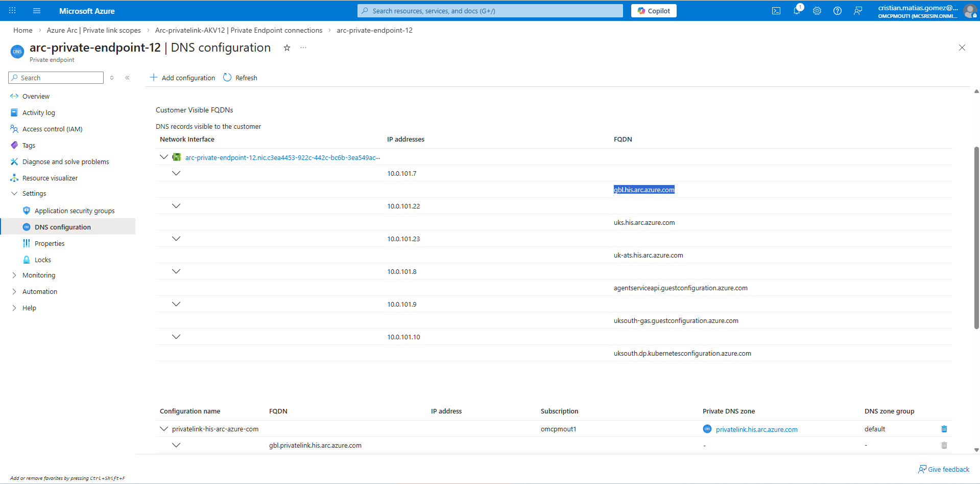Expand the 10.0.101.22 IP address row
The height and width of the screenshot is (484, 980).
coord(176,206)
